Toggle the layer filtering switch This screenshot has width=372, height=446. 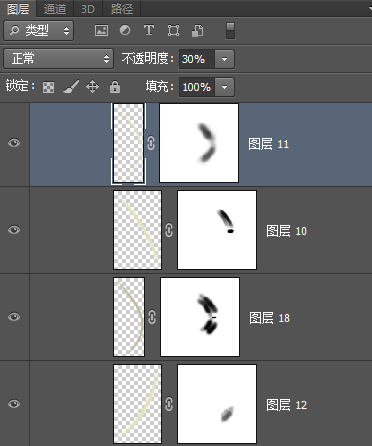pos(230,31)
